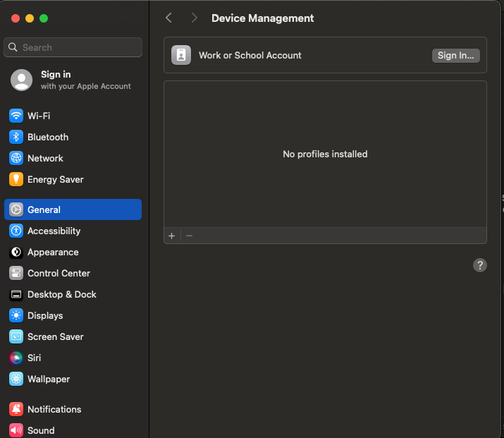504x438 pixels.
Task: Go back with left chevron
Action: (x=168, y=18)
